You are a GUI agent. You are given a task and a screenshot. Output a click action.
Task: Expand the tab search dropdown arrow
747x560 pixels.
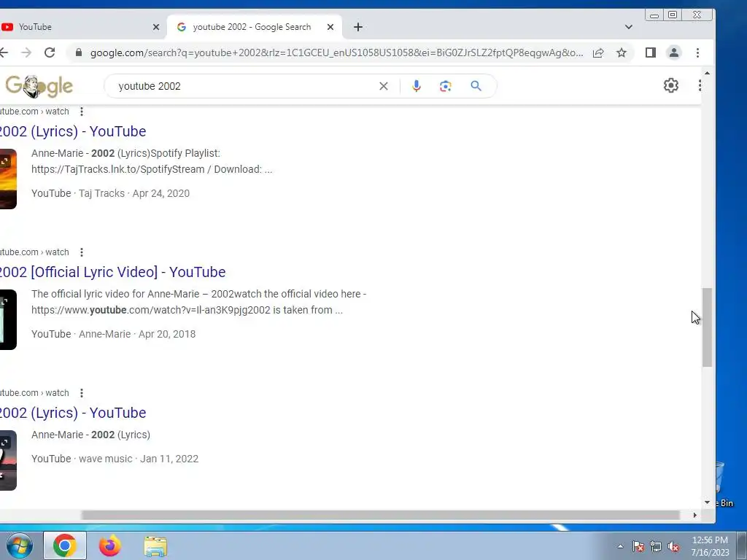pos(628,27)
